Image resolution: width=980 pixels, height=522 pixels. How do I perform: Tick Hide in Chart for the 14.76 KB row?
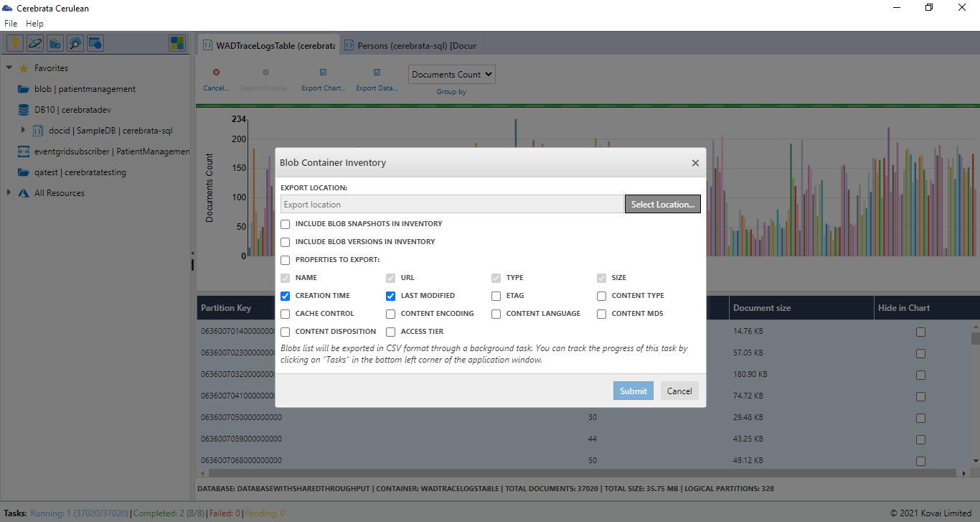[920, 332]
